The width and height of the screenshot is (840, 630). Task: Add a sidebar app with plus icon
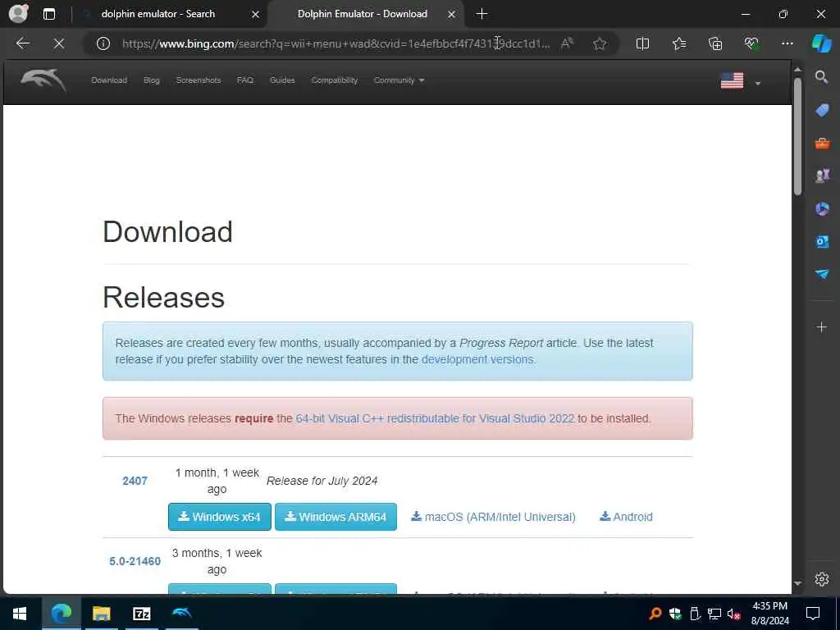[821, 326]
